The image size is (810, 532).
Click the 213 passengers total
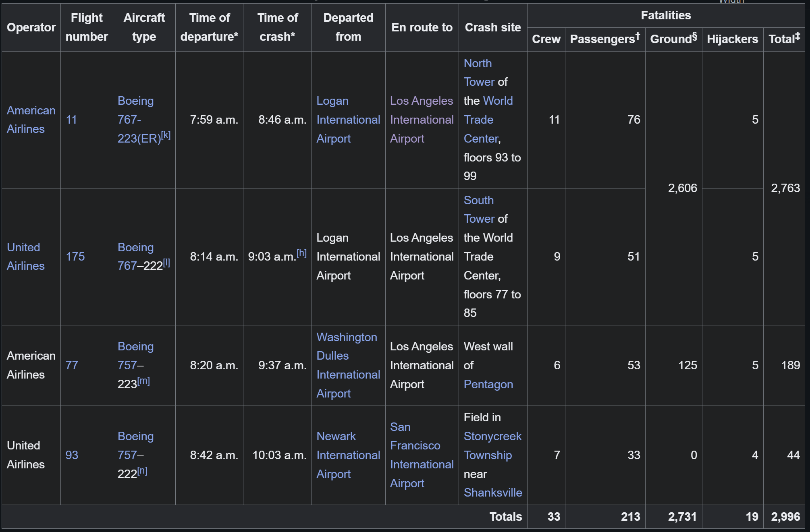631,517
